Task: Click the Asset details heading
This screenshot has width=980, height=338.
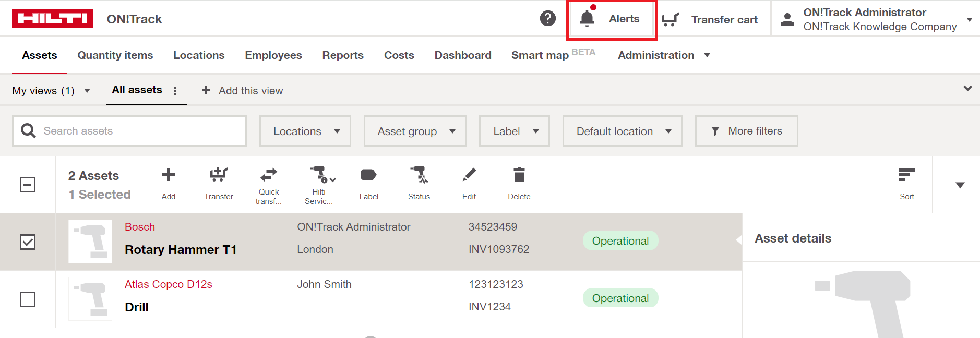Action: pyautogui.click(x=793, y=238)
